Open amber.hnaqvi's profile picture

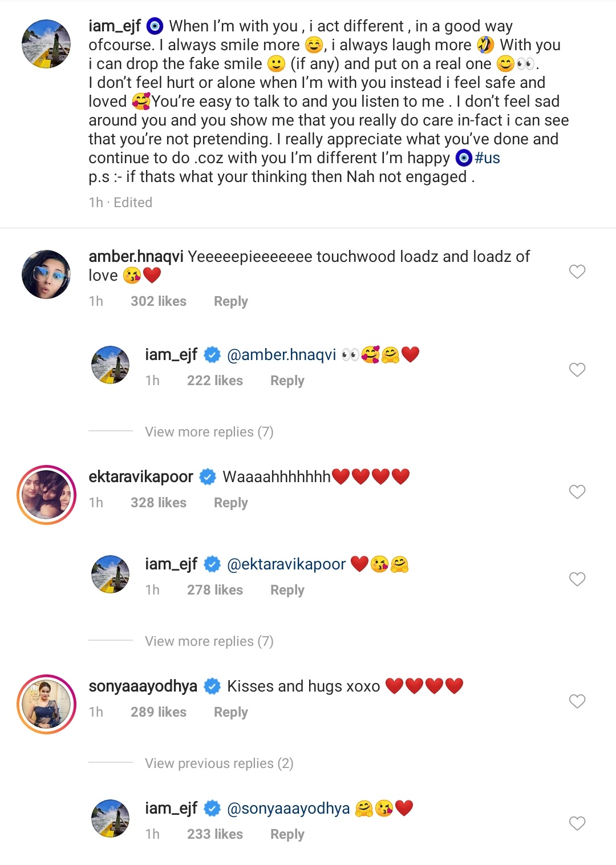click(x=46, y=274)
